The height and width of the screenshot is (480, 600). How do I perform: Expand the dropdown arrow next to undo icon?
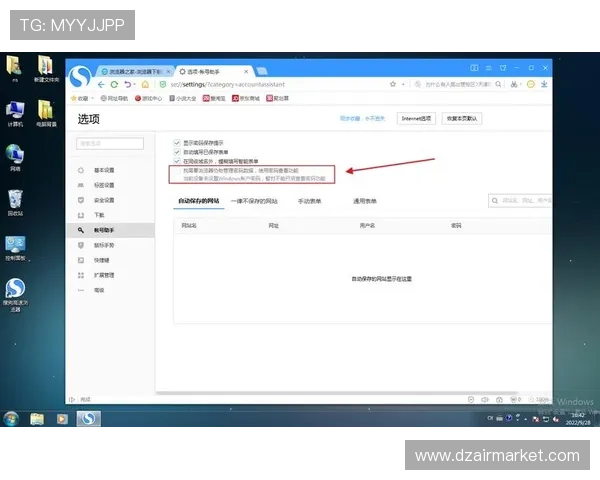pyautogui.click(x=134, y=85)
